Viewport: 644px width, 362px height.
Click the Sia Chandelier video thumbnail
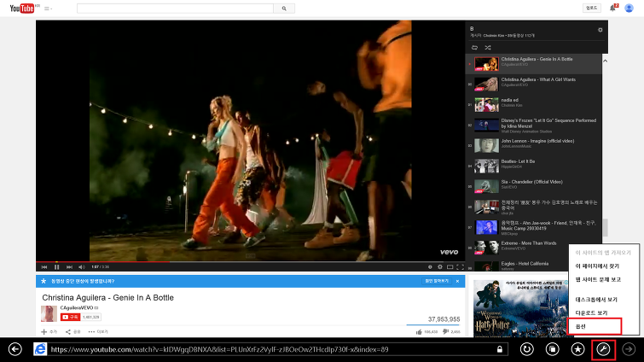coord(486,186)
